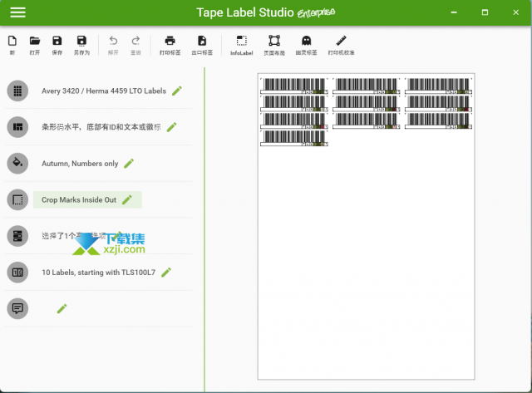Edit 10 Labels range with pencil
The height and width of the screenshot is (393, 532).
pos(166,273)
